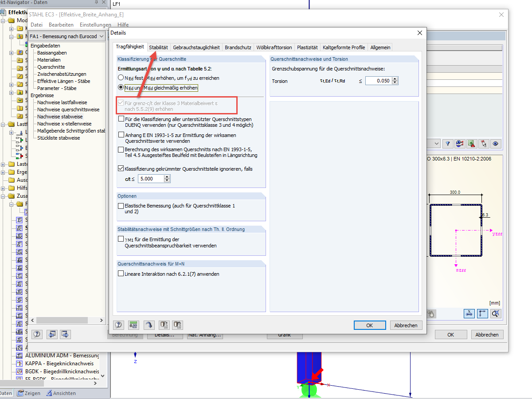Open the Kaltgeformte Profile tab

[344, 47]
